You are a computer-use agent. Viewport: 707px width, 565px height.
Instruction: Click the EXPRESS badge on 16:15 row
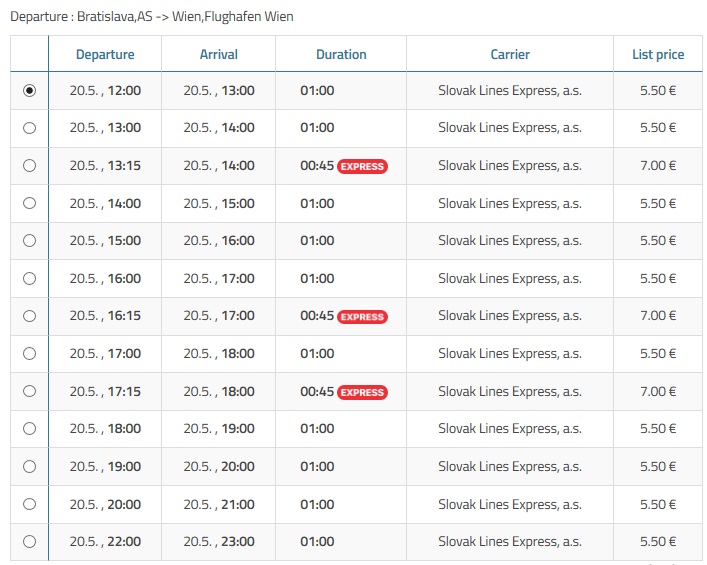362,316
